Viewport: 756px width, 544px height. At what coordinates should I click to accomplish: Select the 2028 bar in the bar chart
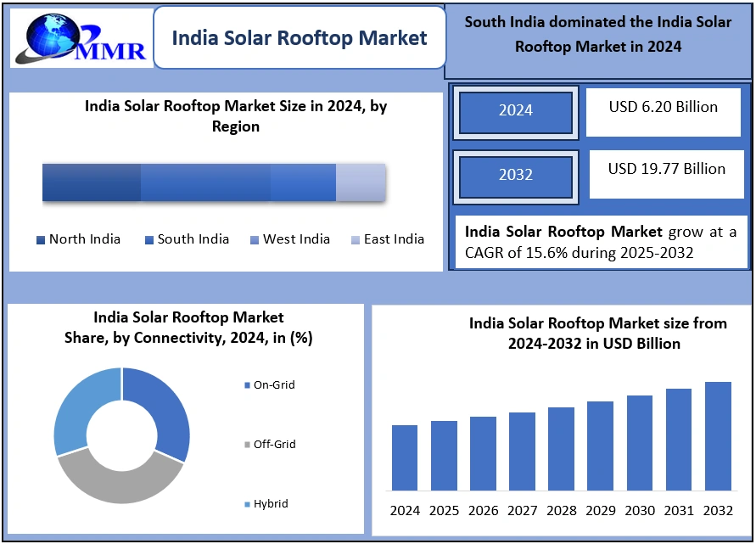(561, 449)
